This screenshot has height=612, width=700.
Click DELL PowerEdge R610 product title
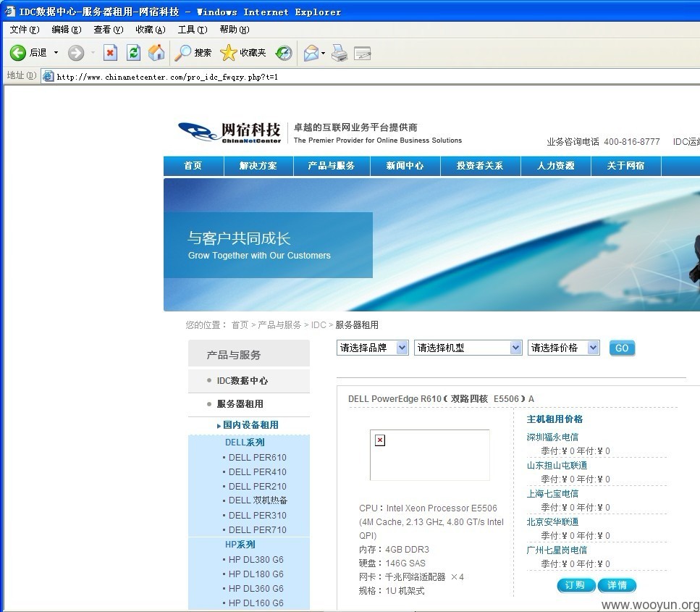tap(441, 398)
